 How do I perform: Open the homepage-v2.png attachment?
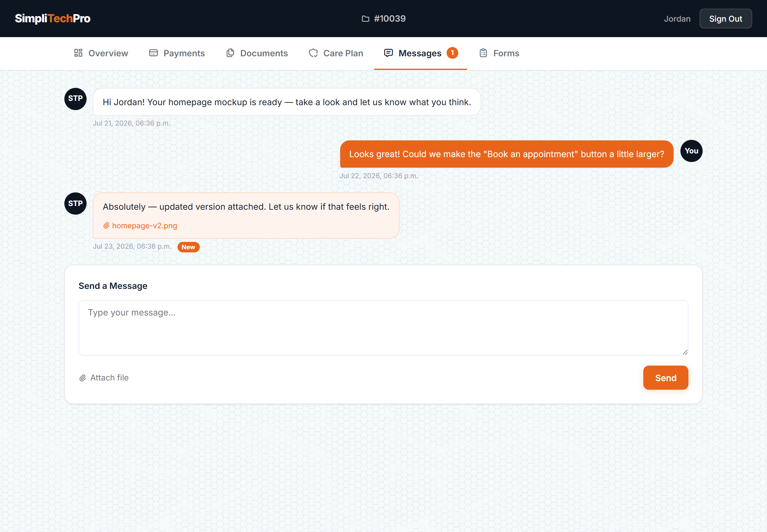coord(140,226)
